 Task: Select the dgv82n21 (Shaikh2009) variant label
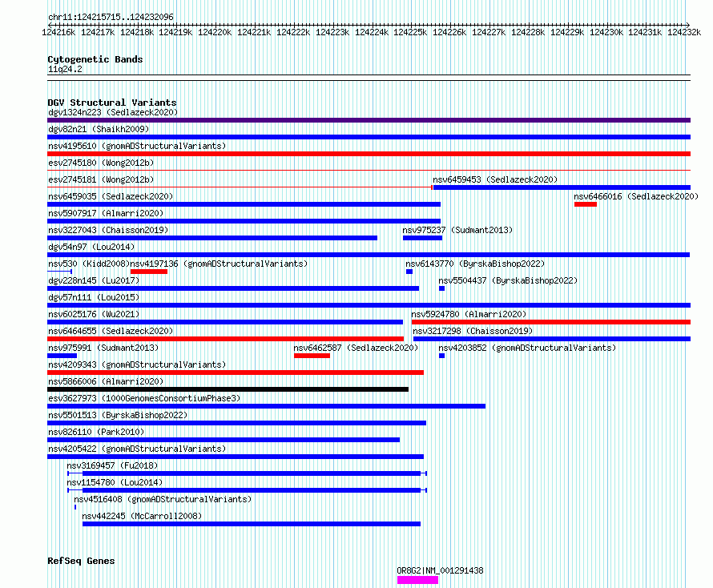click(99, 129)
